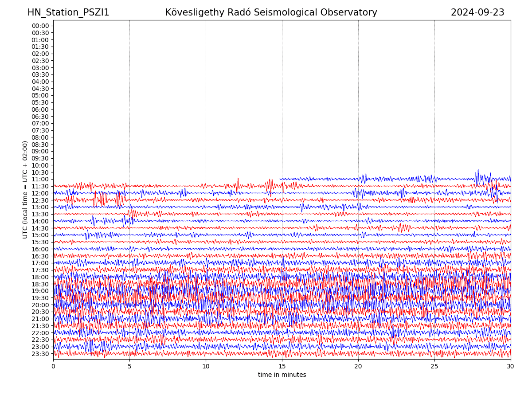The height and width of the screenshot is (399, 532).
Task: Click the HN_Station_PSZI1 station title
Action: 68,12
